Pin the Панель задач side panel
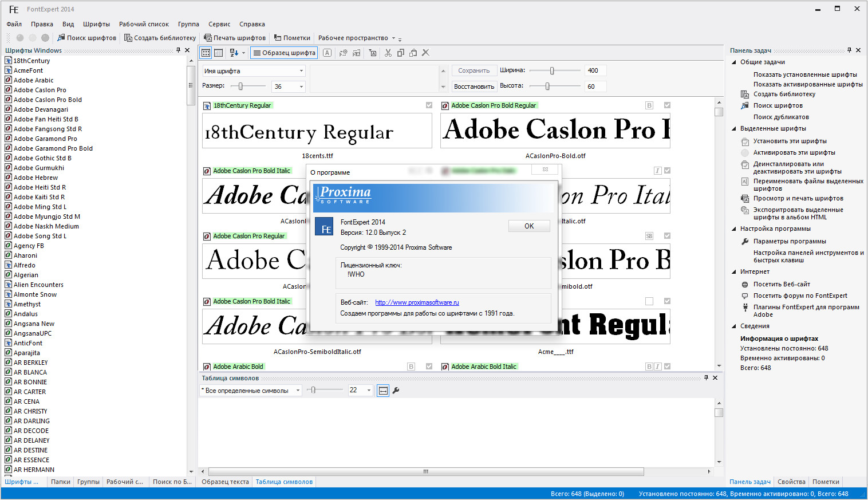Screen dimensions: 868x500 click(849, 50)
